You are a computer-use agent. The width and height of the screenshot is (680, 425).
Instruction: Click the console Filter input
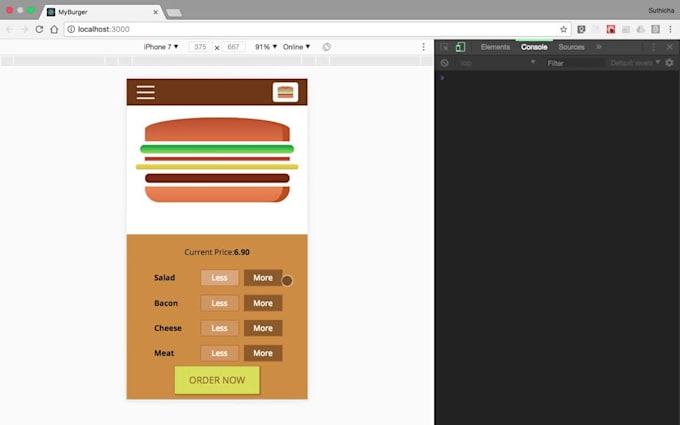575,63
